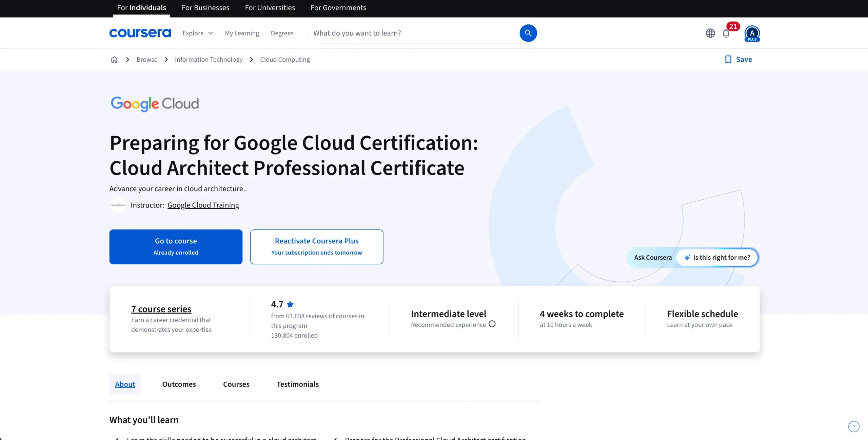Viewport: 868px width, 440px height.
Task: Open the Google Cloud Training instructor link
Action: 203,205
